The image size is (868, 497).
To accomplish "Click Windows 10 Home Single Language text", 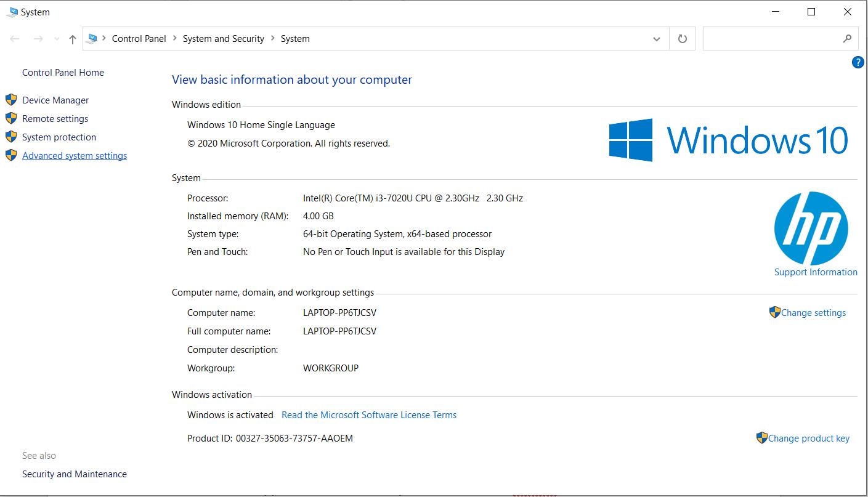I will tap(261, 125).
